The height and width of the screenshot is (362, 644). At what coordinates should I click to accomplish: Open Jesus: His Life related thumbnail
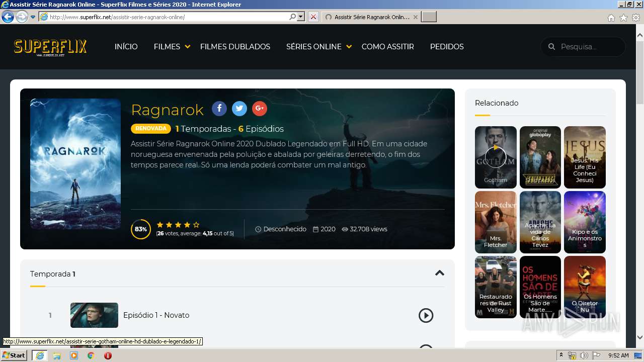click(585, 157)
